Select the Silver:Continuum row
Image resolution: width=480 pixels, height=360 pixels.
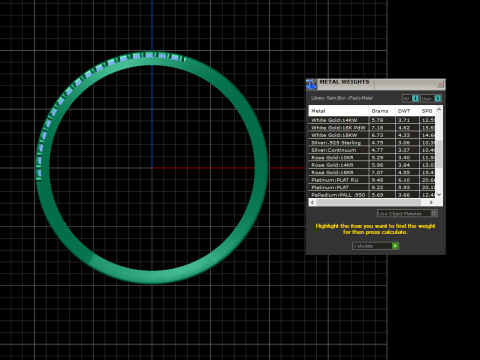372,150
